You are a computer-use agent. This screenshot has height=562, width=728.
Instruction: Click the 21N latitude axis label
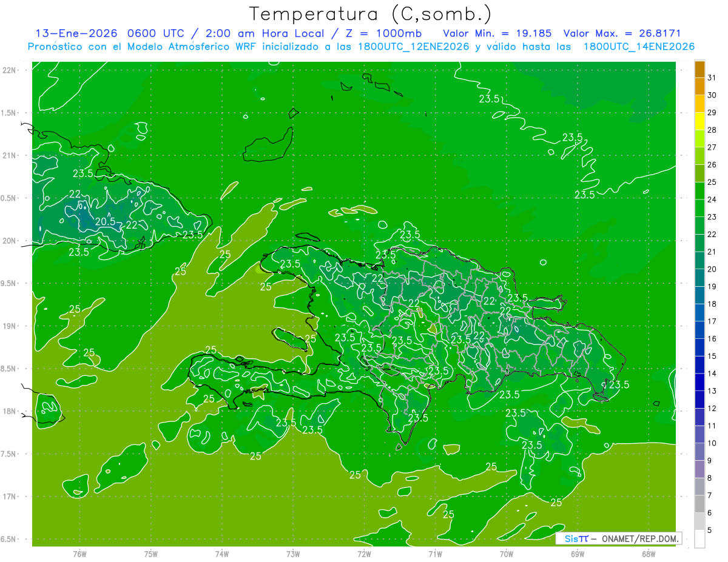point(9,156)
